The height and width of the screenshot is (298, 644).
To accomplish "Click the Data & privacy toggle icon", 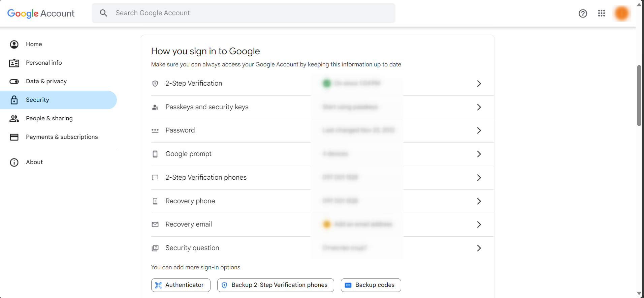I will 14,81.
